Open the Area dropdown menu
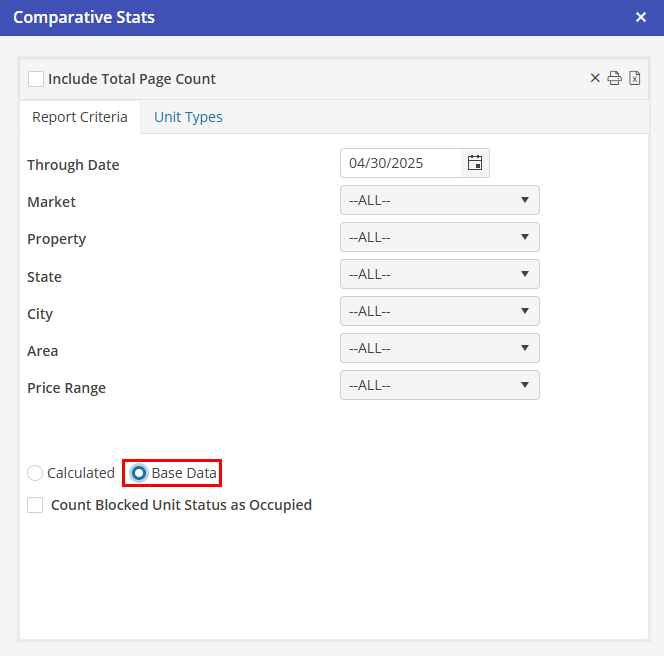This screenshot has height=656, width=664. point(439,348)
